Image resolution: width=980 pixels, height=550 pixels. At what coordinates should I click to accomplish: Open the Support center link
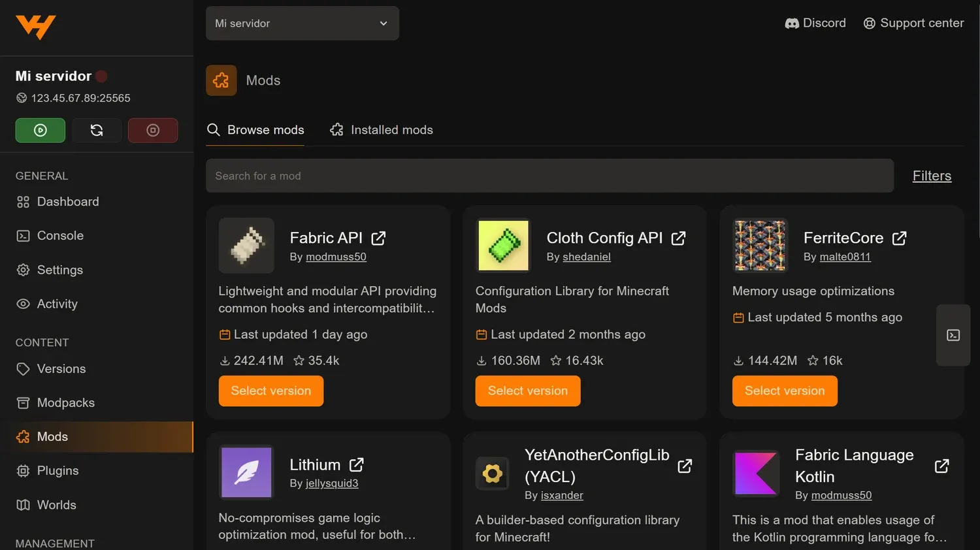913,23
